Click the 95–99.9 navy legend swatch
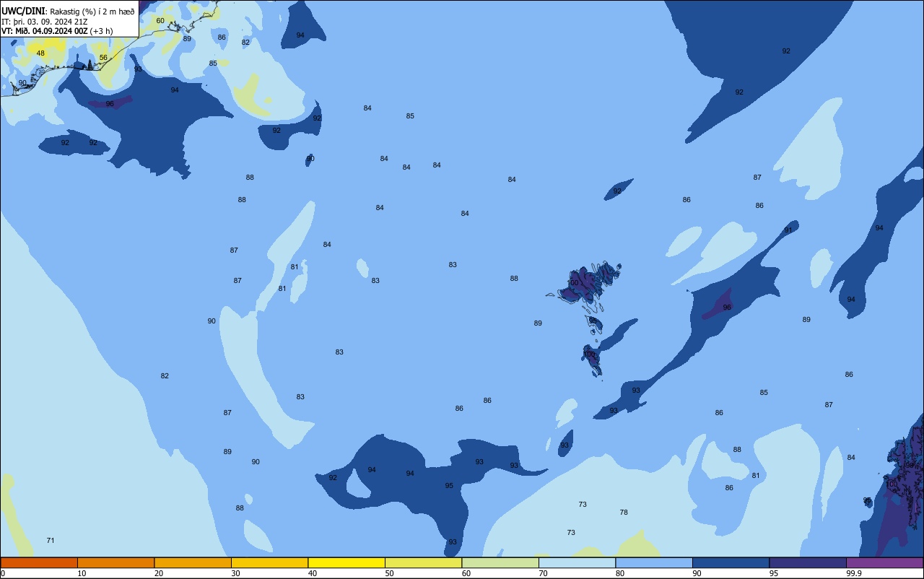 tap(808, 562)
